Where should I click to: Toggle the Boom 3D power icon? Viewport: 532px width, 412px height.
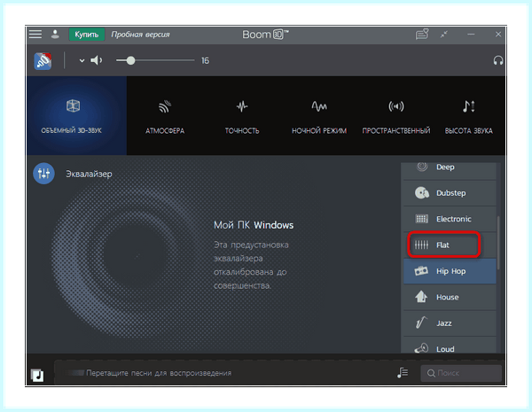click(x=43, y=61)
